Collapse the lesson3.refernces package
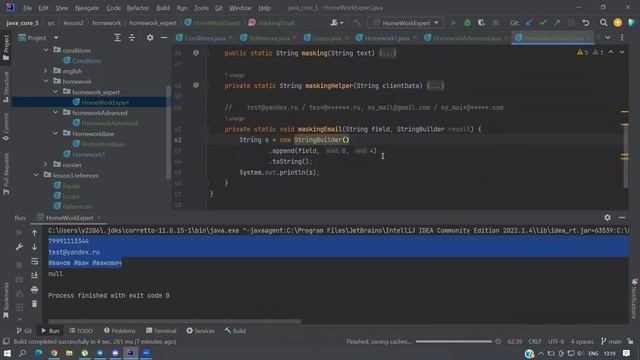Screen dimensions: 640x360 pos(36,175)
